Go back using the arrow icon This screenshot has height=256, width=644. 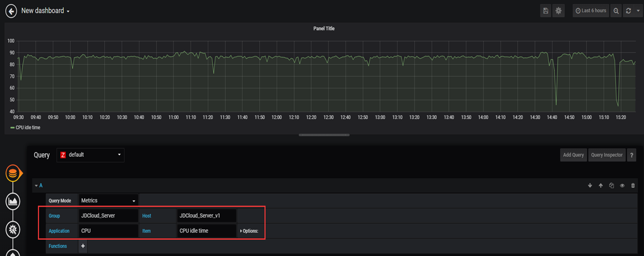coord(11,11)
